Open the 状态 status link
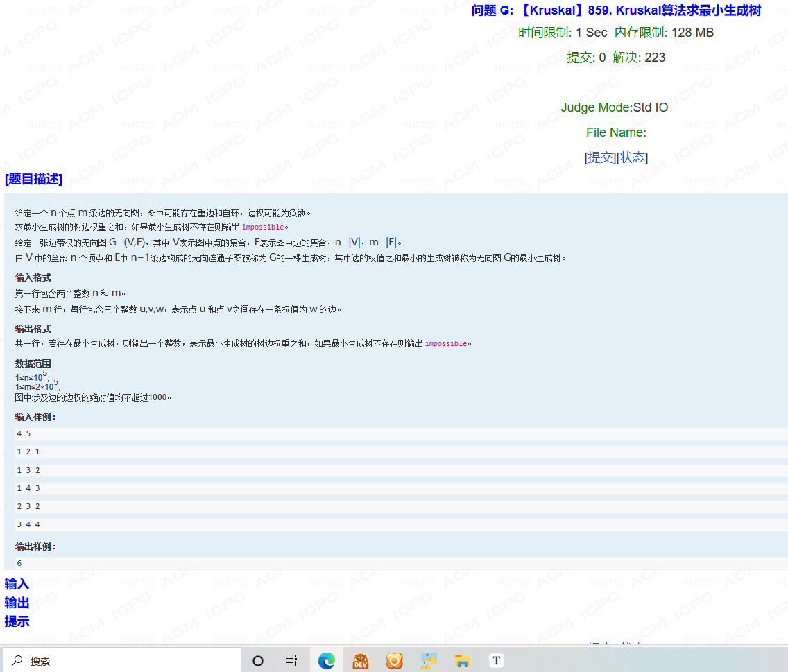Screen dimensions: 788x672 [632, 157]
